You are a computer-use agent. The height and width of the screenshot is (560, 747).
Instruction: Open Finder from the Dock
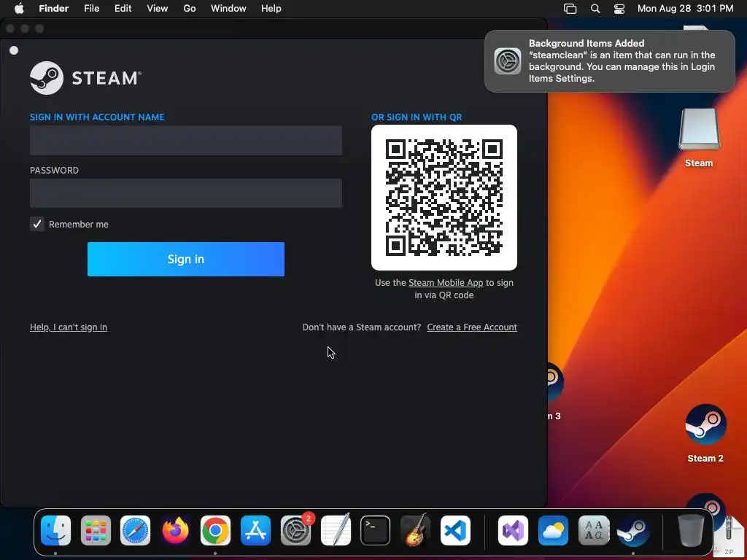point(55,530)
